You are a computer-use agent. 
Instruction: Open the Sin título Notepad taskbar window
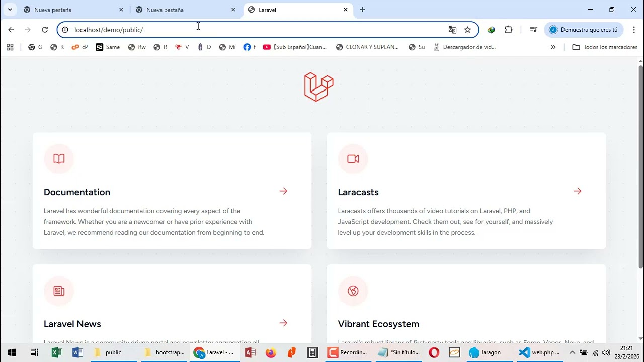click(398, 352)
